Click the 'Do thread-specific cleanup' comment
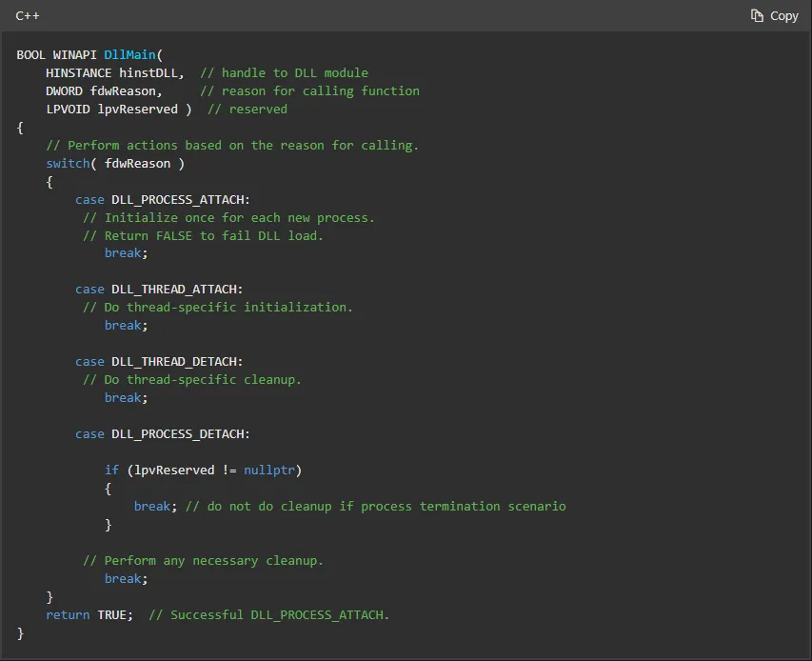 (x=191, y=379)
